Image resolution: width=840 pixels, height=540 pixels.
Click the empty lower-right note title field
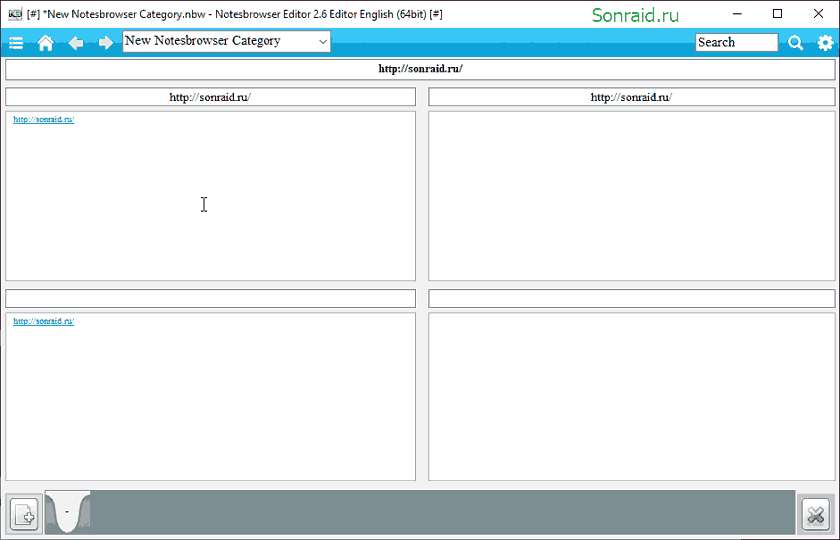(x=632, y=298)
